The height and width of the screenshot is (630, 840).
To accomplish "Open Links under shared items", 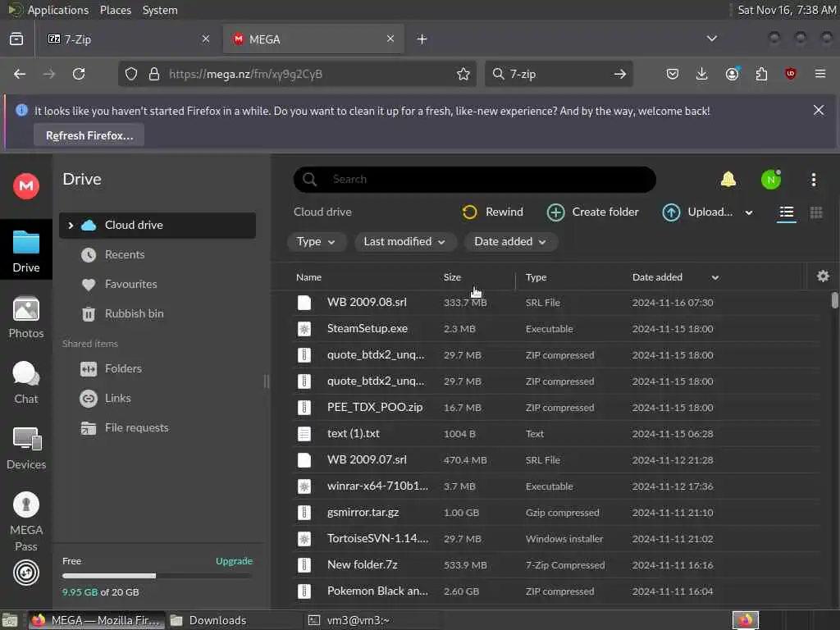I will tap(117, 398).
